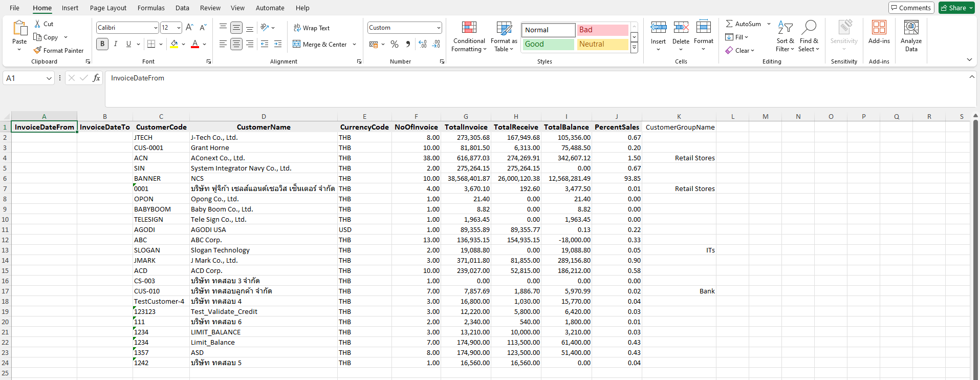Screen dimensions: 980x380
Task: Toggle Align Right
Action: point(250,44)
